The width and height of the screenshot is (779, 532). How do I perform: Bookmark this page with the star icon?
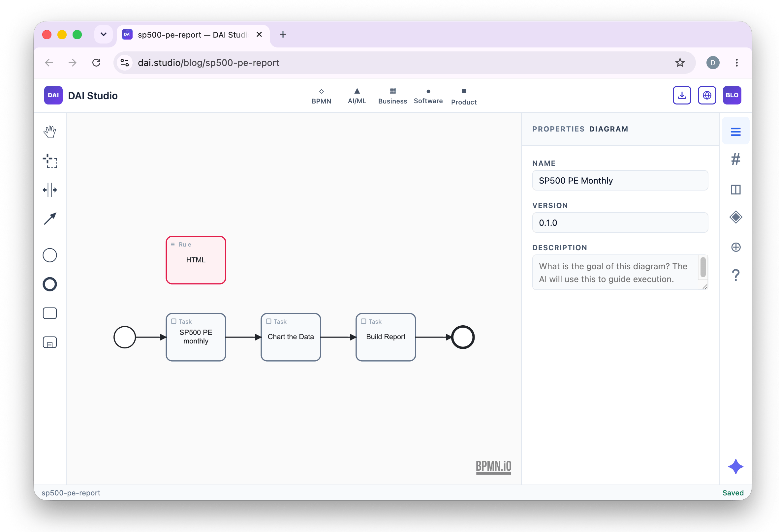pyautogui.click(x=679, y=63)
